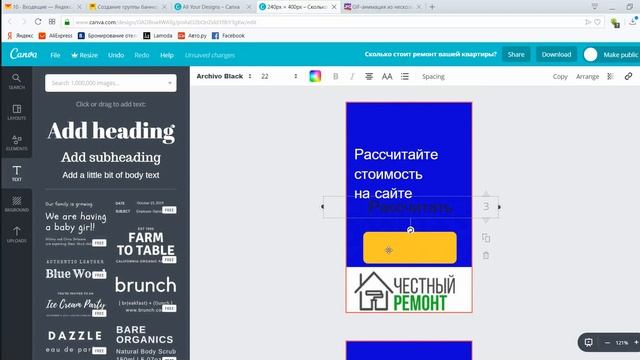The height and width of the screenshot is (360, 640).
Task: Click Undo in the top bar
Action: pos(116,55)
